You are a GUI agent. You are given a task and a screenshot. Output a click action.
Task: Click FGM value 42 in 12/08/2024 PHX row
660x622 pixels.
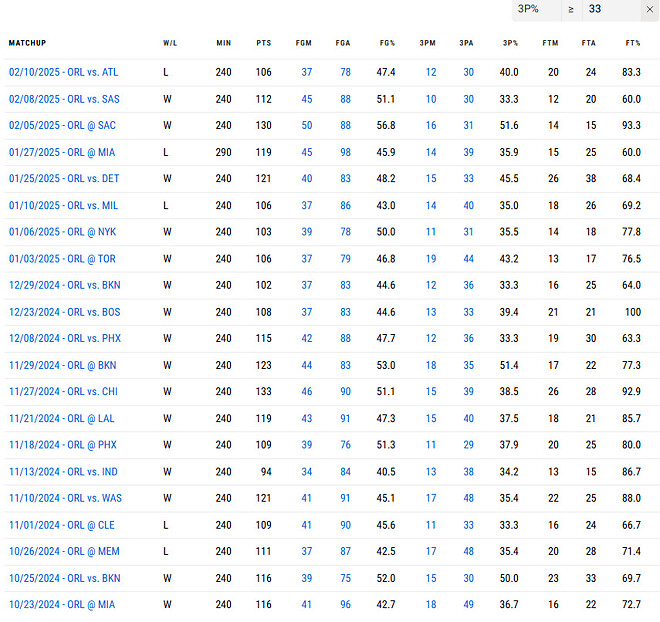[x=306, y=338]
